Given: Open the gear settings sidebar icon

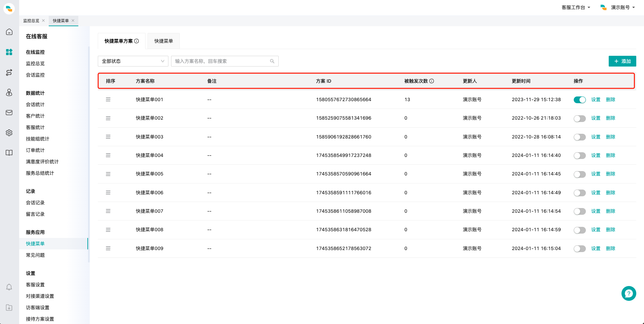Looking at the screenshot, I should click(x=9, y=133).
